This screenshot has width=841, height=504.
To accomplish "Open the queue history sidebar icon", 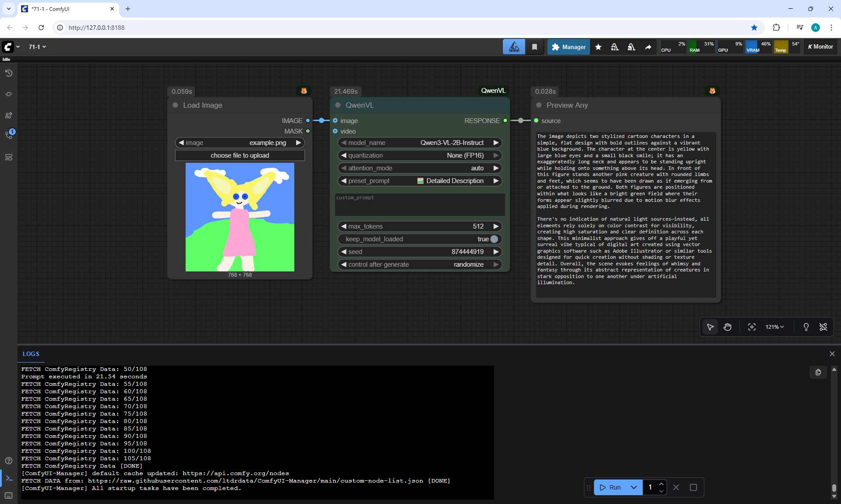I will 9,73.
